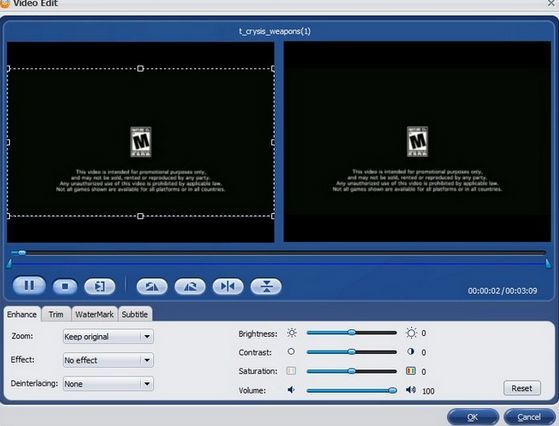Go to the Subtitle tab
This screenshot has height=426, width=559.
click(x=135, y=314)
